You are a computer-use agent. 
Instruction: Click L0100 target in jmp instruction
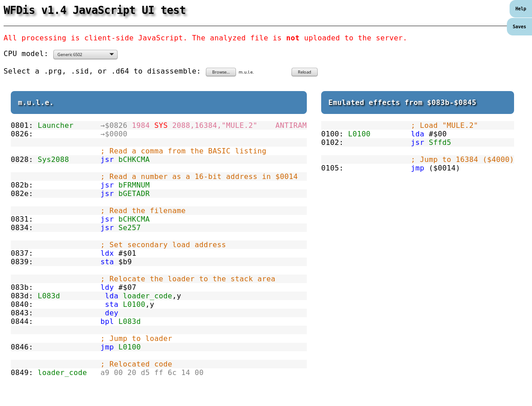coord(129,347)
